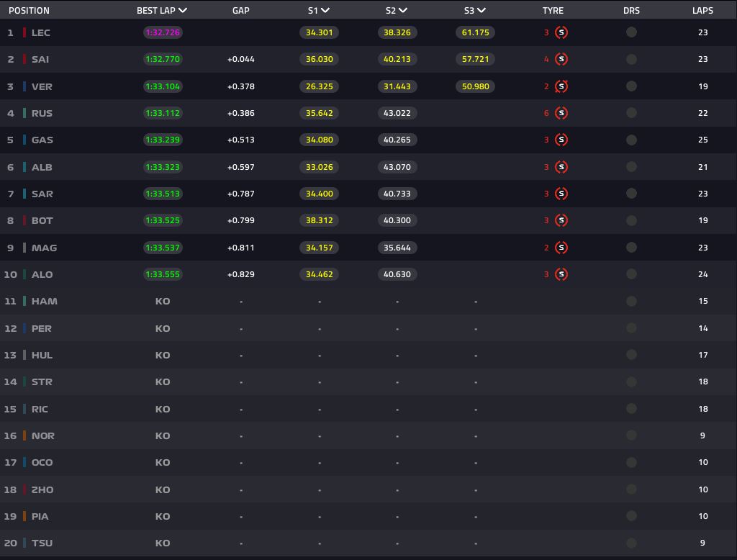Click the tyre icon in ALO row
This screenshot has height=560, width=737.
pyautogui.click(x=561, y=274)
